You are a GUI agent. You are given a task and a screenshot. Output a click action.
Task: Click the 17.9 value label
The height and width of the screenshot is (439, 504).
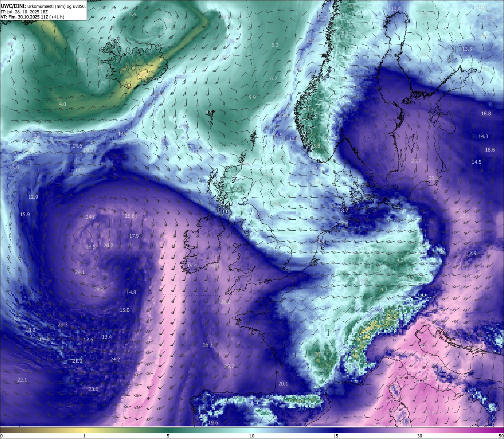click(134, 236)
